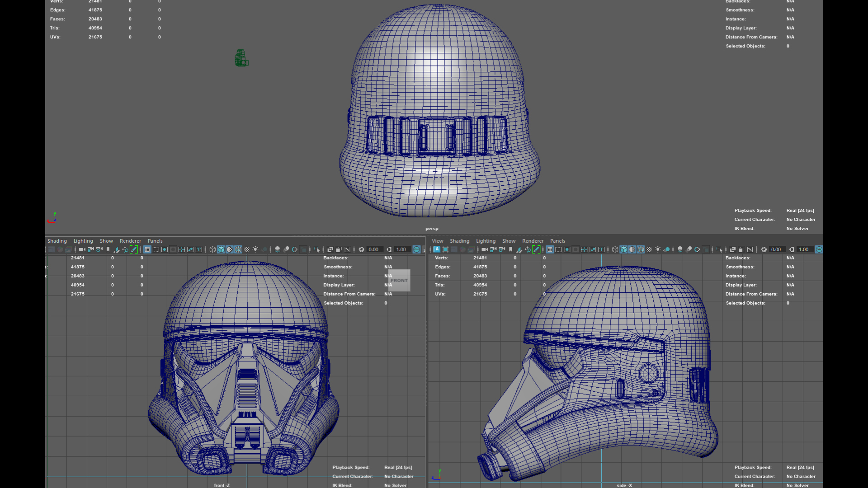Screen dimensions: 868x488
Task: Click Safe Title icon in front view toolbar
Action: 199,249
